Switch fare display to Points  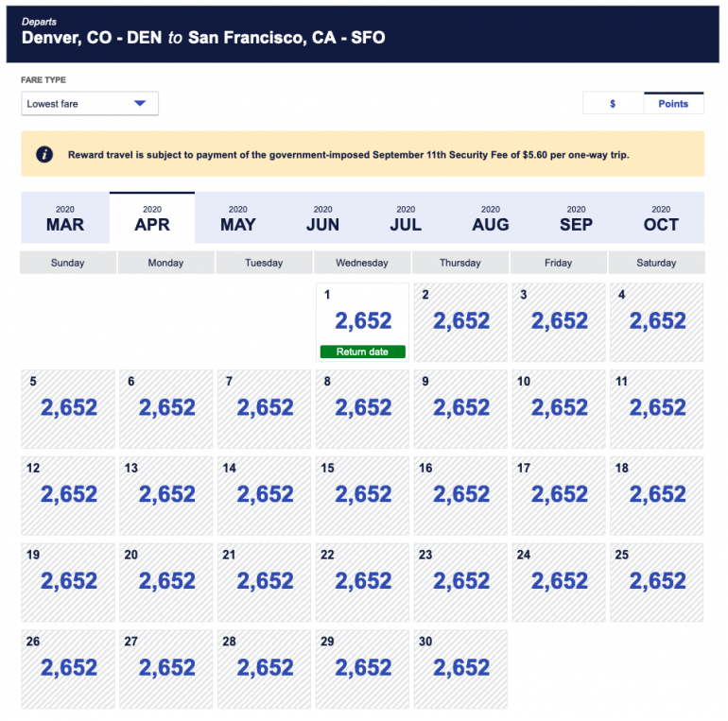coord(673,104)
